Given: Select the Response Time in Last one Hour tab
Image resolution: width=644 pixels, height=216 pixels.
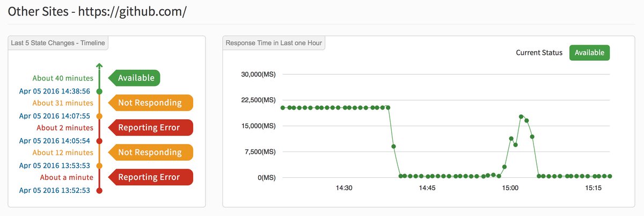Looking at the screenshot, I should coord(274,43).
